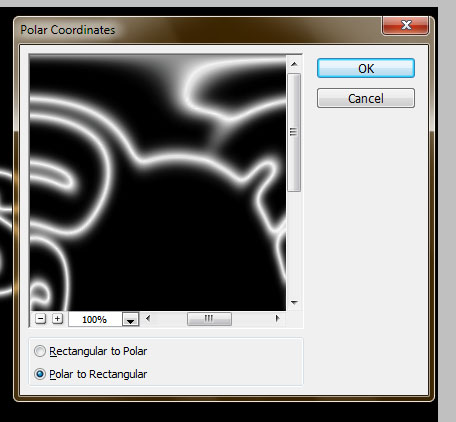The image size is (456, 422).
Task: Click the vertical scrollbar track below the thumb
Action: pyautogui.click(x=294, y=243)
